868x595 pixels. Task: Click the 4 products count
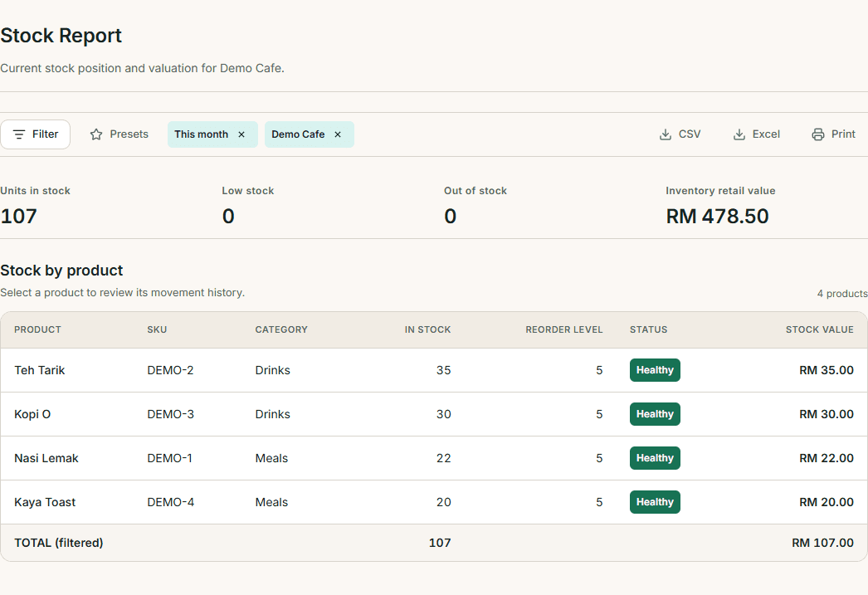[842, 294]
